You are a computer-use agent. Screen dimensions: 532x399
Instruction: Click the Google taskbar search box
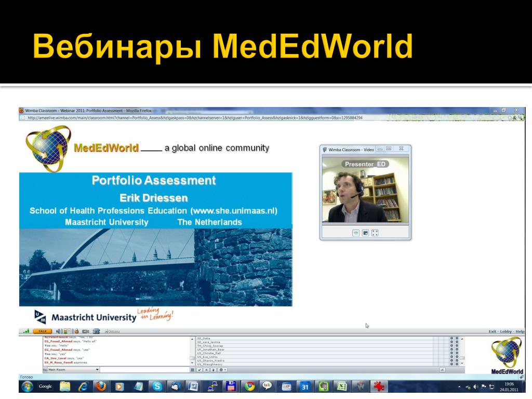tap(45, 387)
